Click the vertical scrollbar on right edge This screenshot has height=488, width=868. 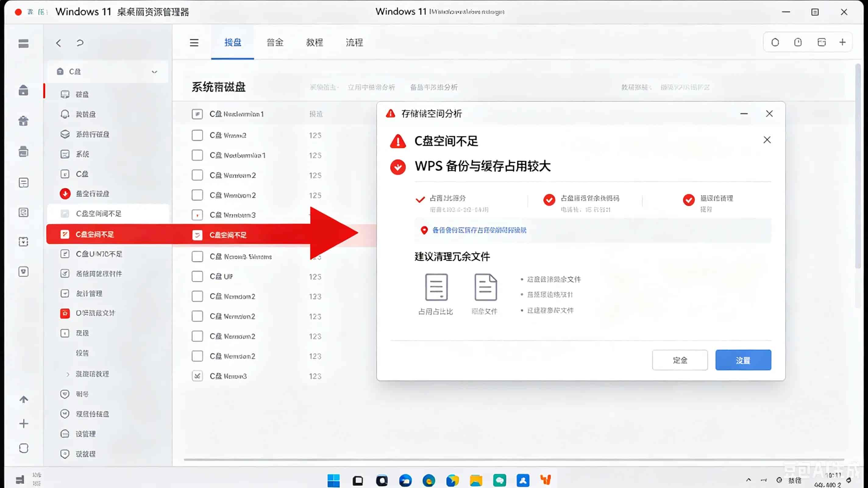click(x=858, y=166)
